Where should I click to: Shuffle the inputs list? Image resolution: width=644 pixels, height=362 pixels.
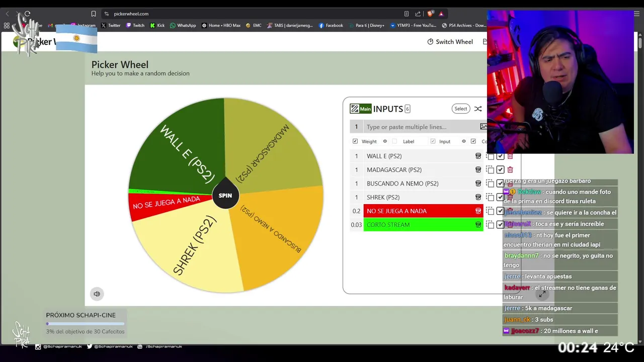click(x=478, y=109)
